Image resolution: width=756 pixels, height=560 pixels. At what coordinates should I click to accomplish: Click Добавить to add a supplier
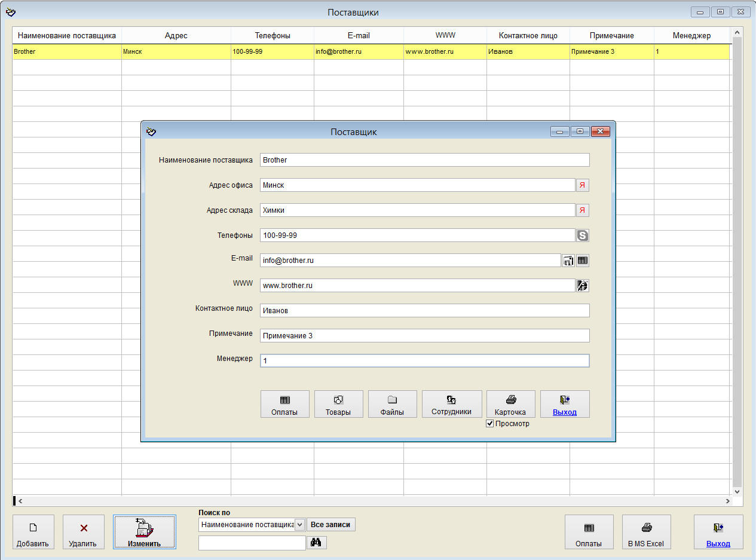[x=33, y=532]
